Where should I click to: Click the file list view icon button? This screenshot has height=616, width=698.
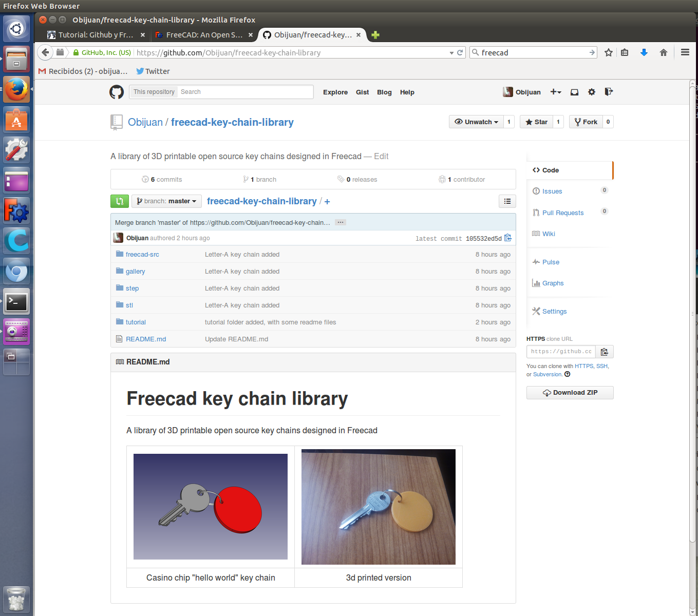point(507,201)
